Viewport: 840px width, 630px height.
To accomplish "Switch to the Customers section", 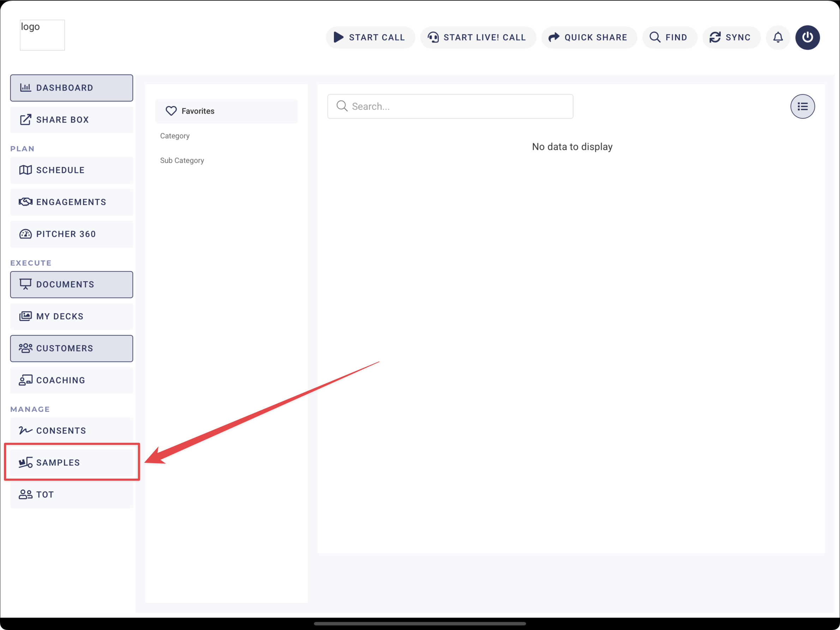I will pos(71,348).
